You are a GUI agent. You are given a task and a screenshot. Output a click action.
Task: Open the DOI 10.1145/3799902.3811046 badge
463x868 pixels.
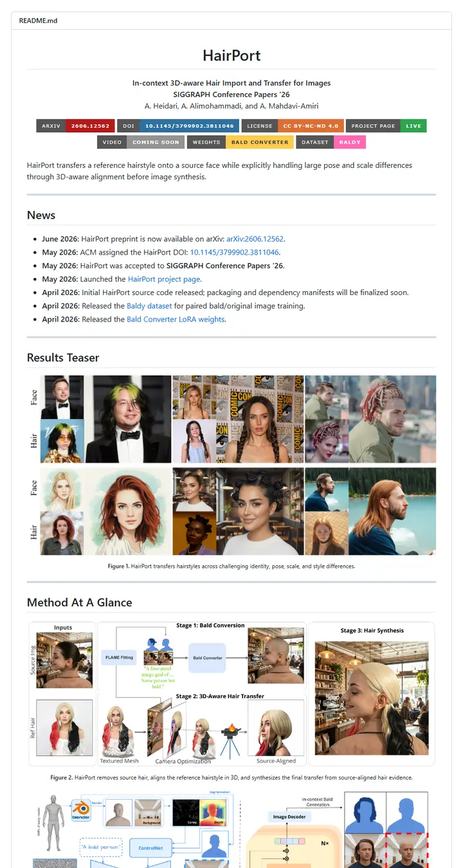click(179, 126)
